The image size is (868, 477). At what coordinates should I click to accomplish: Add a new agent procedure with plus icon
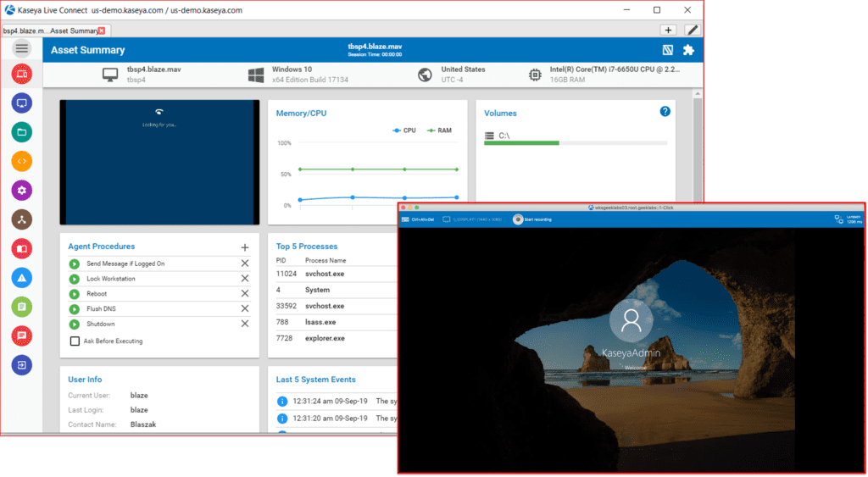click(x=245, y=247)
